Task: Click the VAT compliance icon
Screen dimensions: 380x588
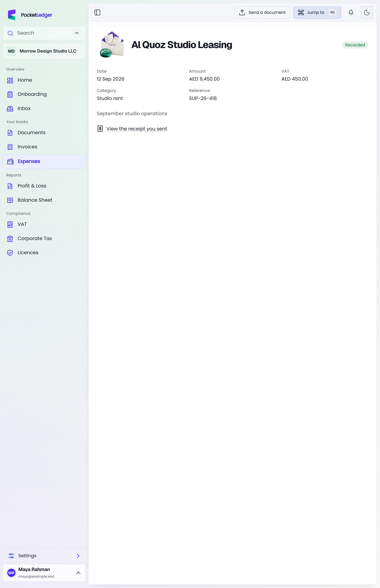Action: pos(10,224)
